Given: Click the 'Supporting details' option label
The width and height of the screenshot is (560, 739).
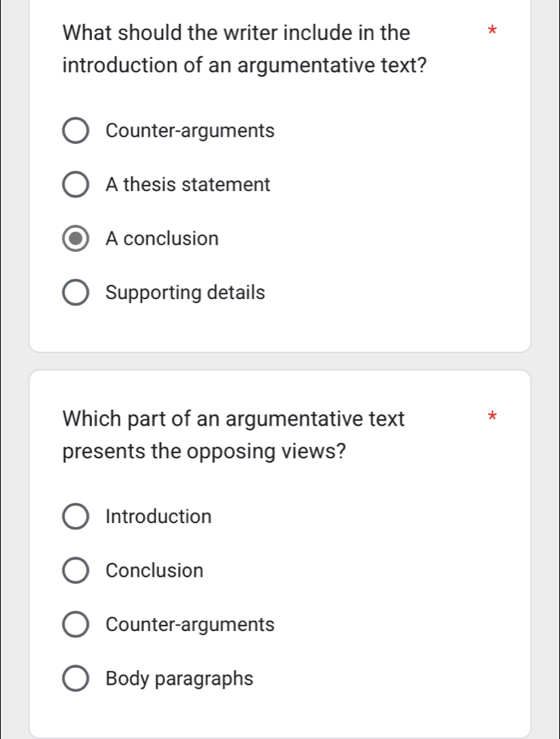Looking at the screenshot, I should click(x=185, y=293).
